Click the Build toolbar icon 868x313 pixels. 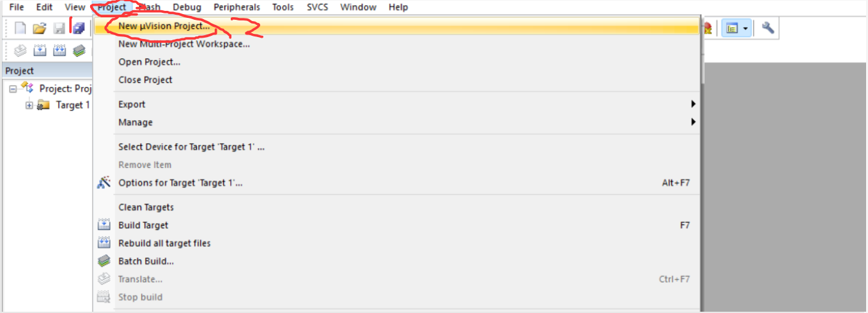40,51
